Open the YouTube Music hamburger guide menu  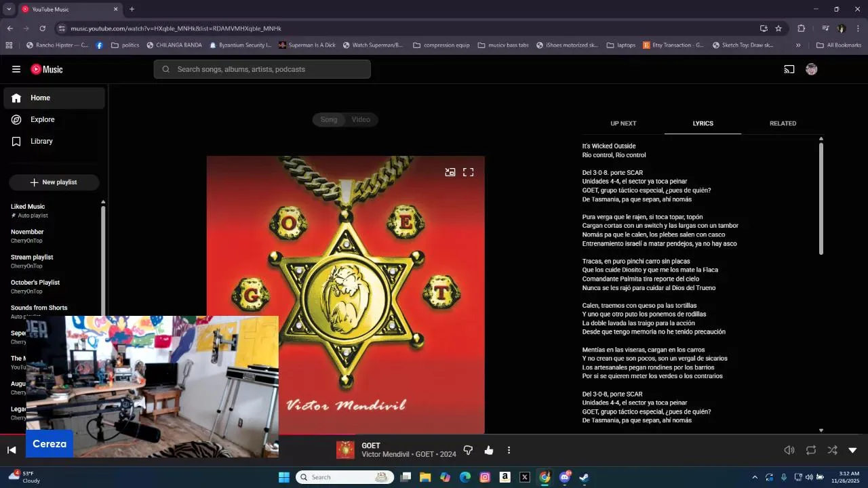point(16,69)
